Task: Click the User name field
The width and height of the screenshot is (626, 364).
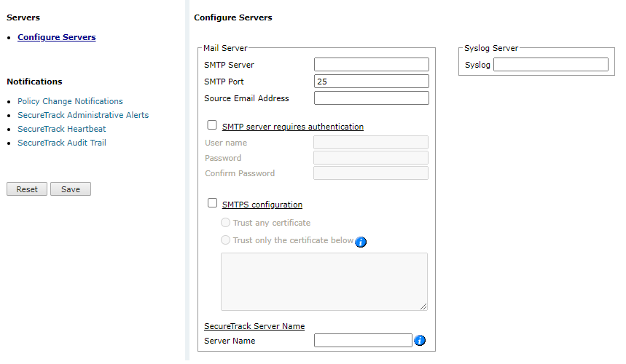Action: pyautogui.click(x=370, y=143)
